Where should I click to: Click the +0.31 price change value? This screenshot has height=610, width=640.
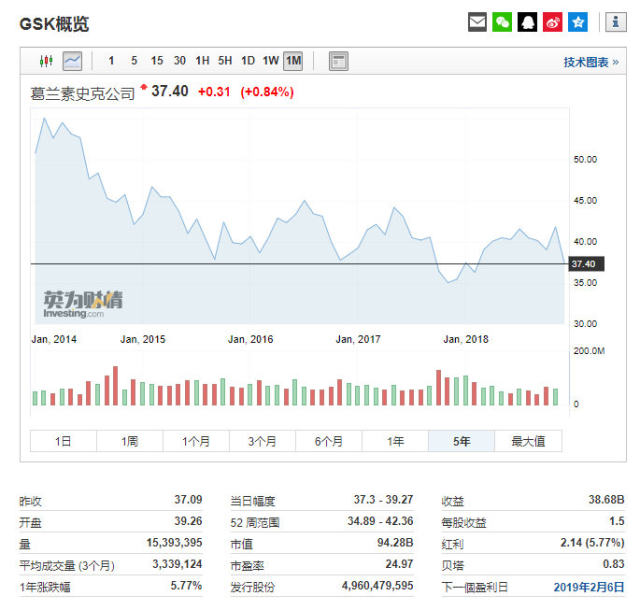214,92
